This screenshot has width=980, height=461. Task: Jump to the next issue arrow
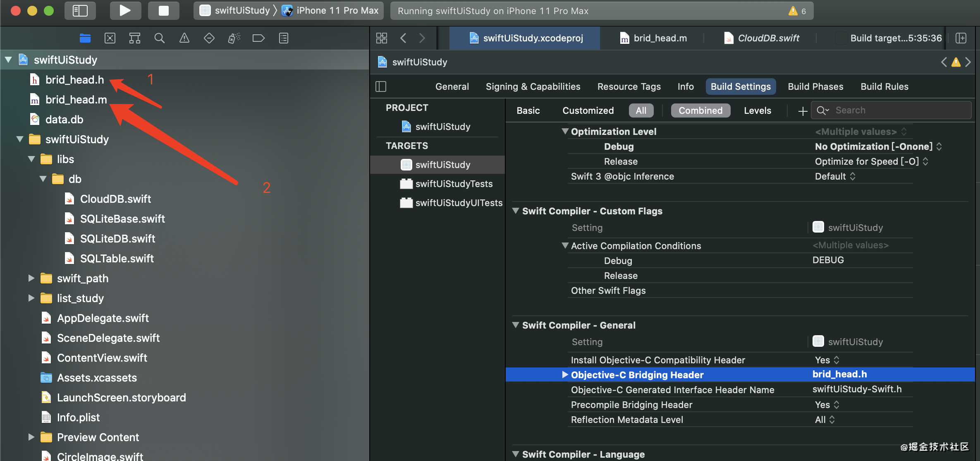968,62
